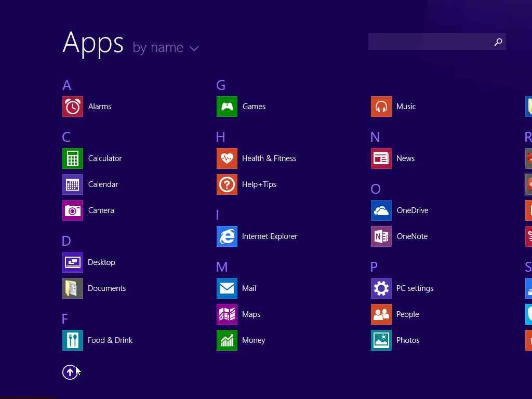
Task: Open PC settings gear icon
Action: [381, 288]
